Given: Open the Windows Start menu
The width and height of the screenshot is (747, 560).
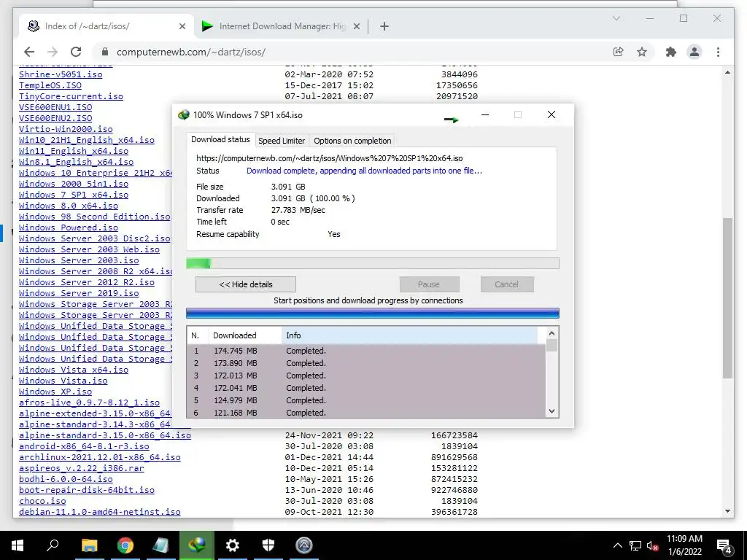Looking at the screenshot, I should (18, 545).
